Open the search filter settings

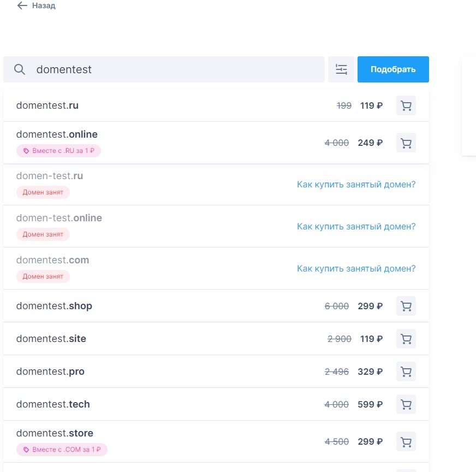(341, 69)
